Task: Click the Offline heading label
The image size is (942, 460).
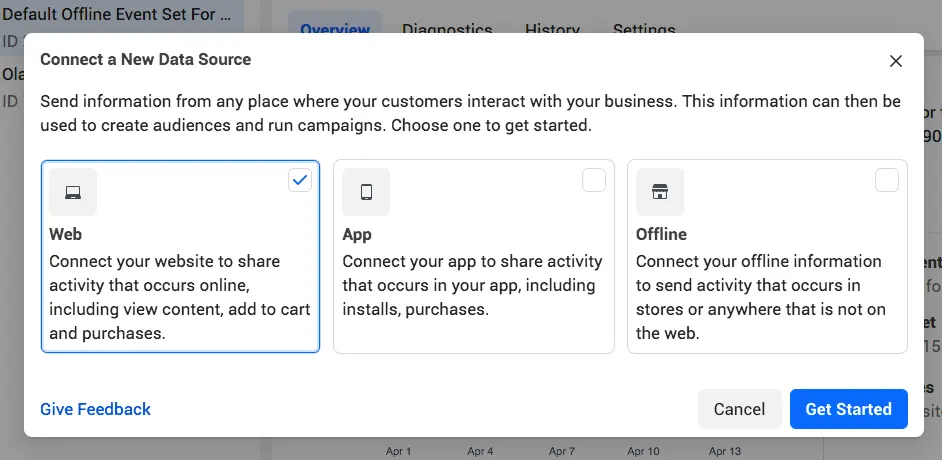Action: (x=661, y=234)
